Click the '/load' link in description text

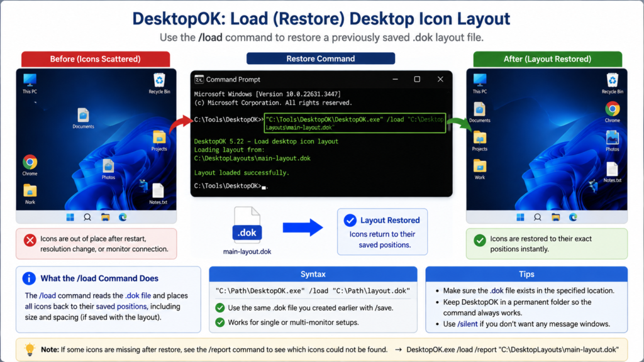click(48, 295)
